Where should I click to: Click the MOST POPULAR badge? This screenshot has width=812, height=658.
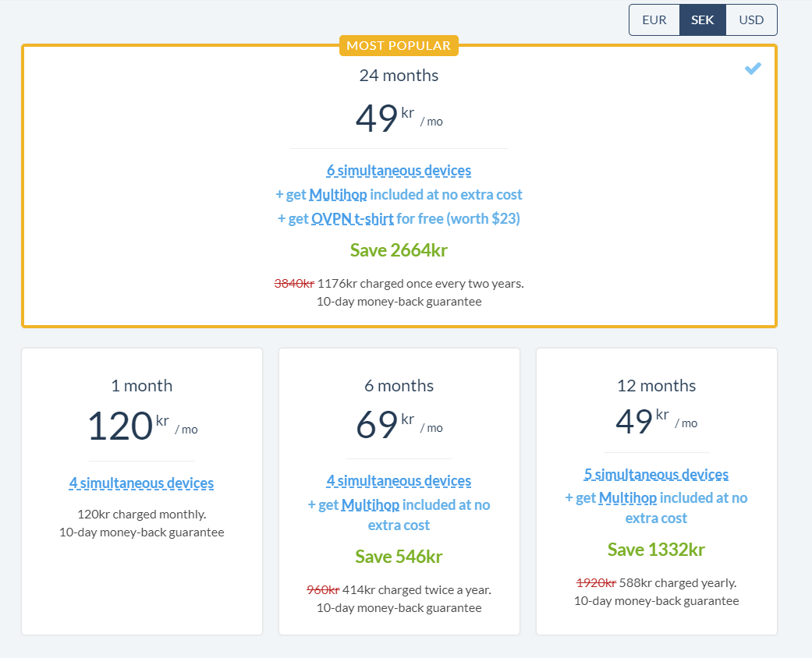(399, 46)
